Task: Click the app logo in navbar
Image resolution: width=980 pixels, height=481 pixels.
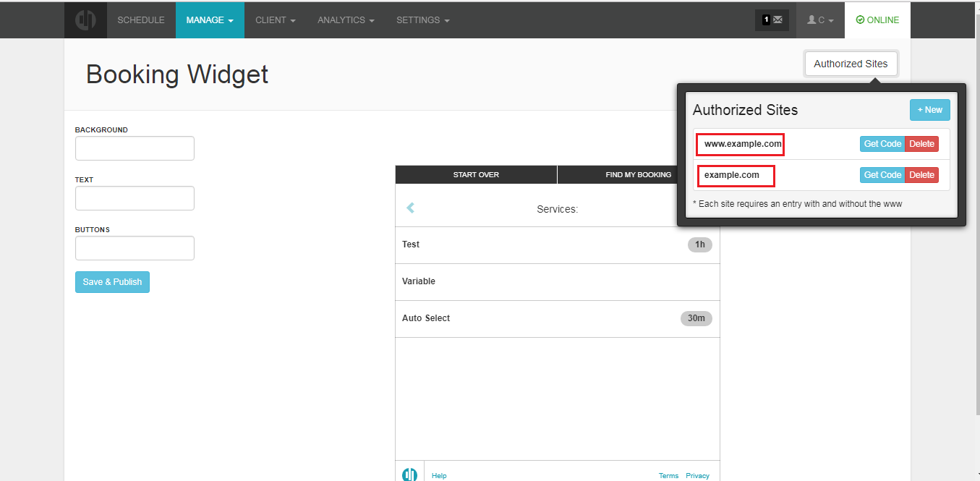Action: 85,20
